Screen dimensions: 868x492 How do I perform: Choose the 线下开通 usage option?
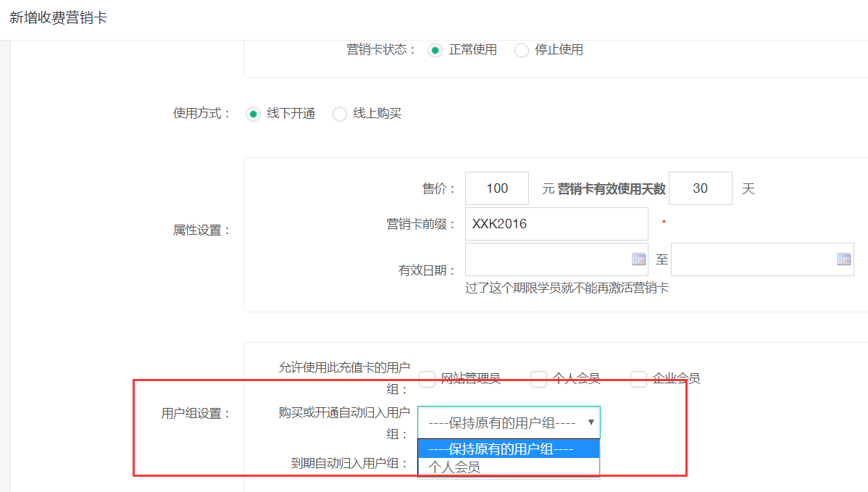coord(253,114)
